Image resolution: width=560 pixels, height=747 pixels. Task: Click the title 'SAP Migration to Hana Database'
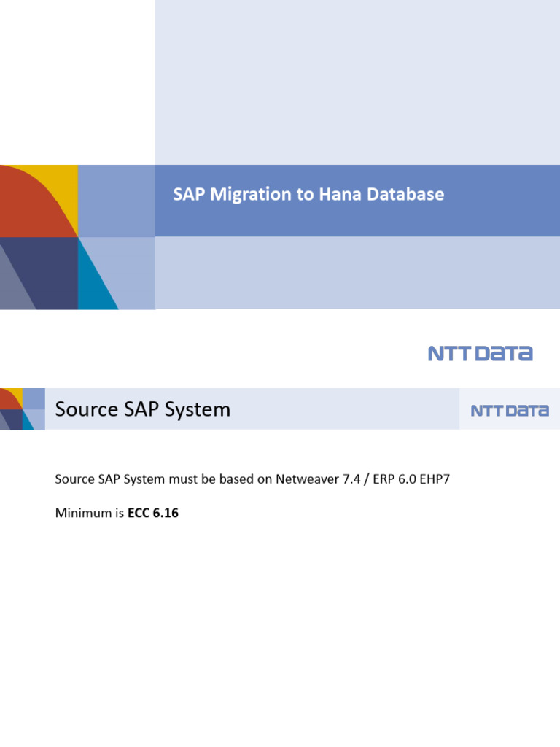point(308,194)
